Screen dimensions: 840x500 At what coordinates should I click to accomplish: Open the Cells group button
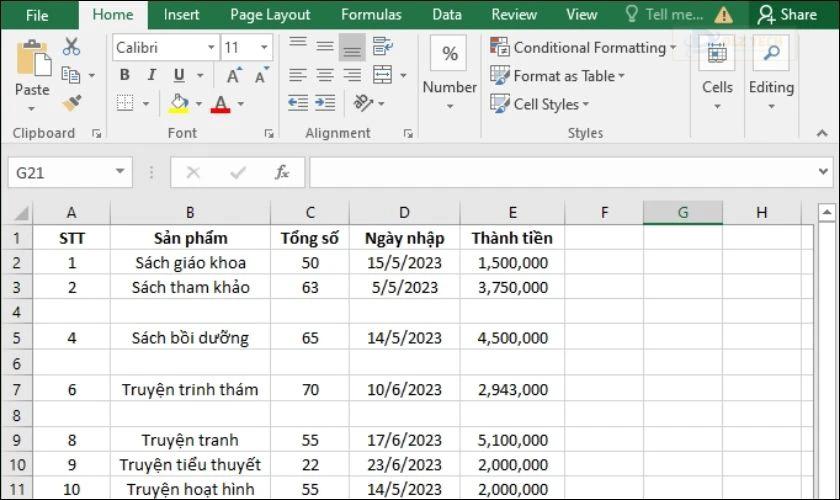click(717, 71)
